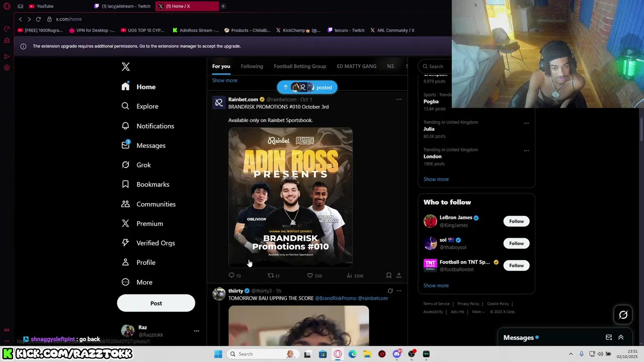
Task: Open @rainbetcom mention in thiirty post
Action: click(373, 298)
